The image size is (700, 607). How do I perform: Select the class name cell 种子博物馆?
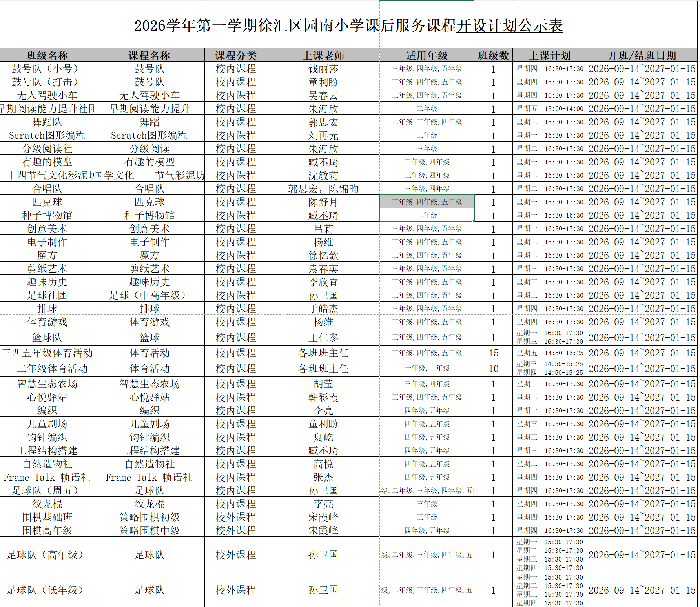47,215
